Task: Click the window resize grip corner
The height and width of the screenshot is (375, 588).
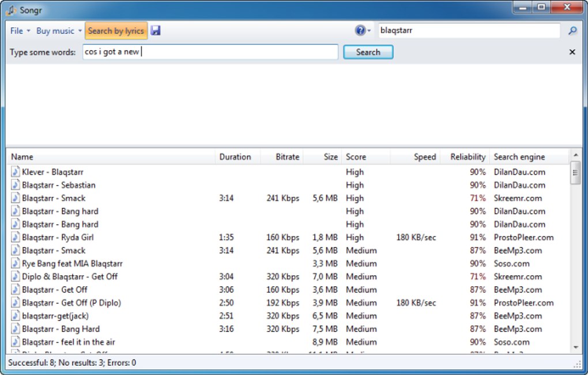Action: (578, 364)
